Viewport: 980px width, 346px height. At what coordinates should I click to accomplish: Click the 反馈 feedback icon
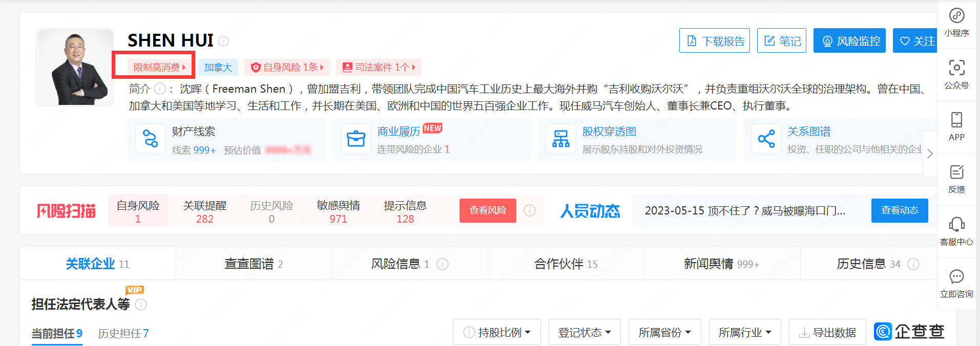coord(956,172)
